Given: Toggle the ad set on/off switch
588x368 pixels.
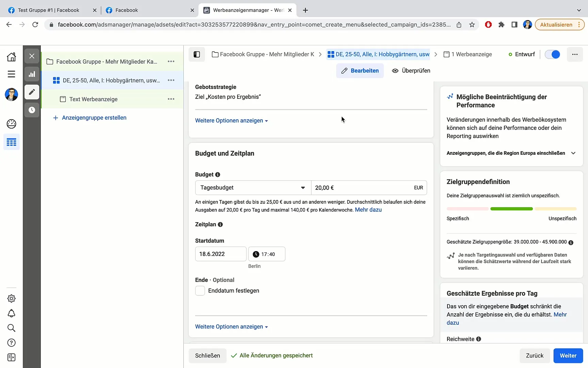Looking at the screenshot, I should (552, 54).
